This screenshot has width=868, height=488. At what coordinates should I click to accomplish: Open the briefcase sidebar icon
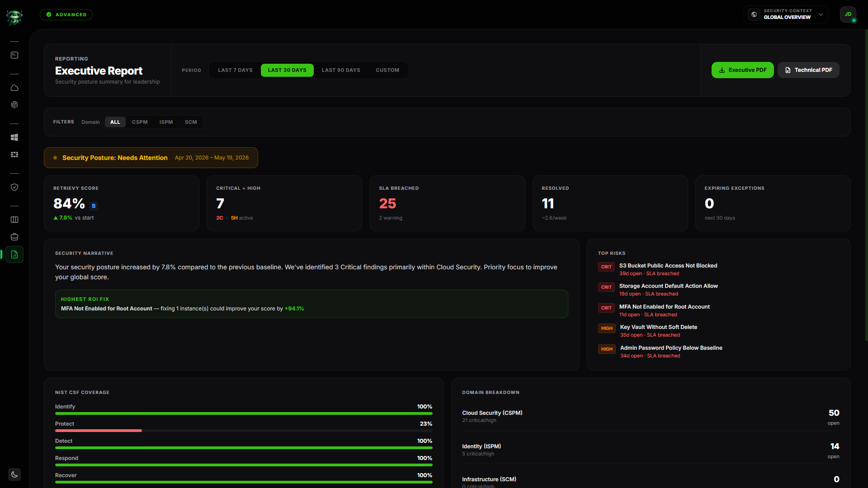[x=14, y=237]
